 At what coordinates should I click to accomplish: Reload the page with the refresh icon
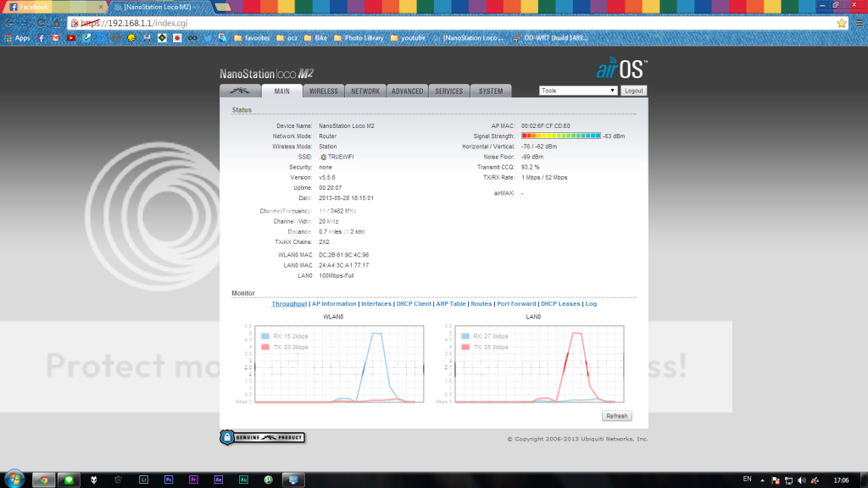pos(41,23)
